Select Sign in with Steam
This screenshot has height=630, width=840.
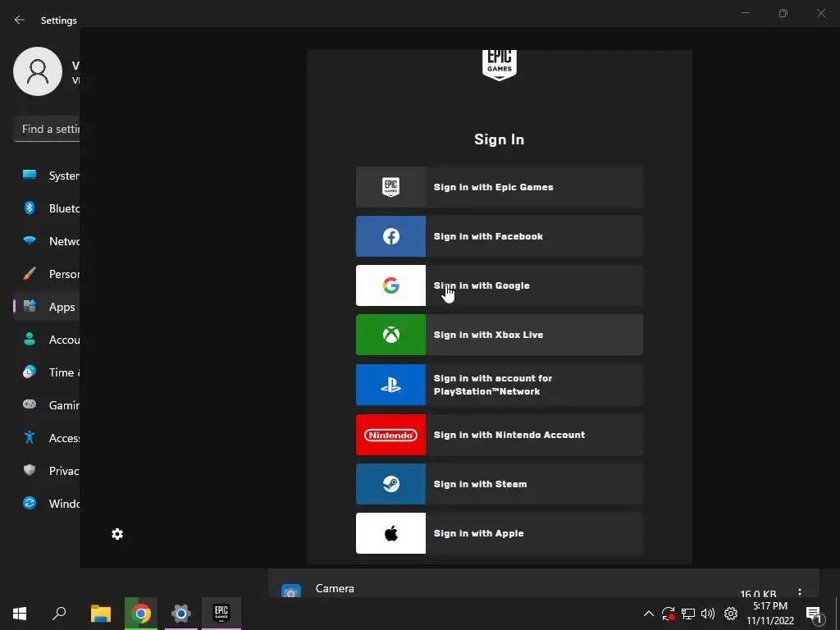(x=500, y=484)
